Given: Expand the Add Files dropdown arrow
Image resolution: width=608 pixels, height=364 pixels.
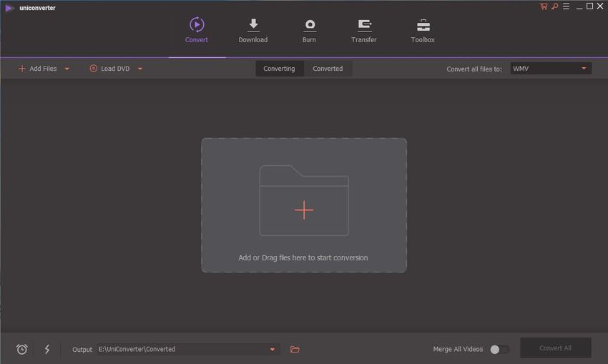Looking at the screenshot, I should pos(67,69).
